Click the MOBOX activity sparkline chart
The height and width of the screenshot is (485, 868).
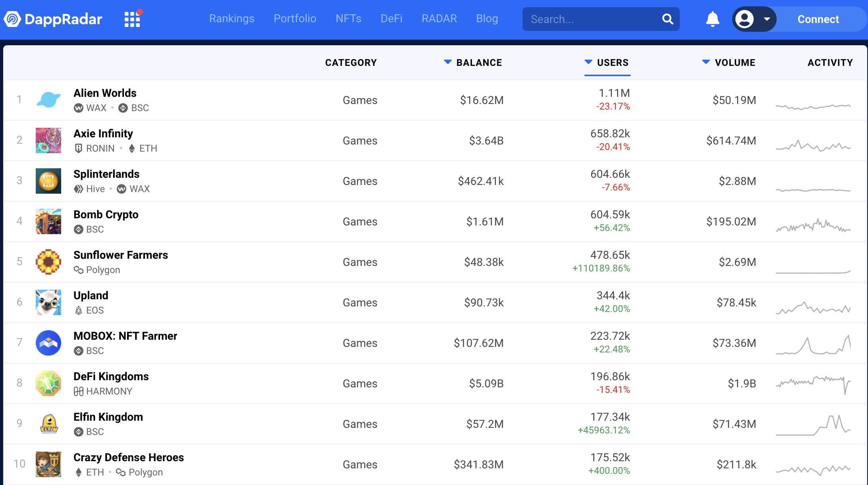click(x=813, y=345)
